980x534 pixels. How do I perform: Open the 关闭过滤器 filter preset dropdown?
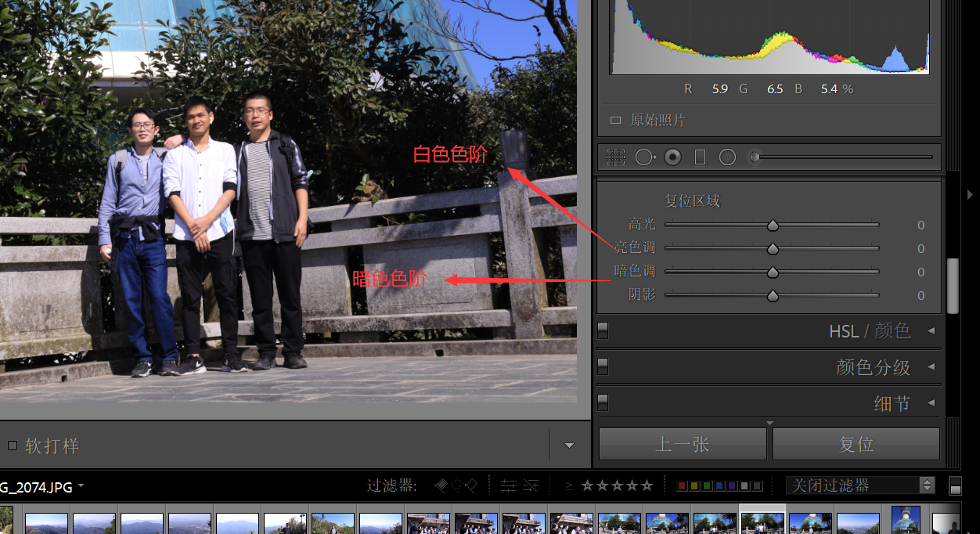(x=860, y=485)
